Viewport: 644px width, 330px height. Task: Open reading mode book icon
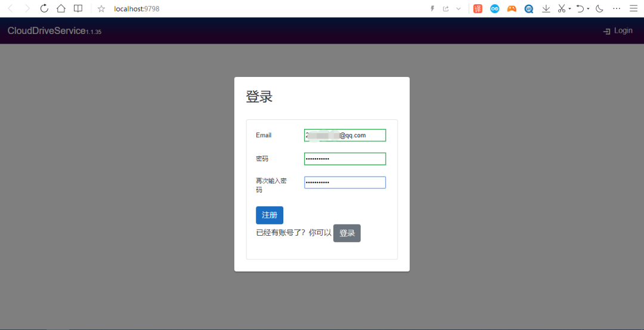coord(78,9)
